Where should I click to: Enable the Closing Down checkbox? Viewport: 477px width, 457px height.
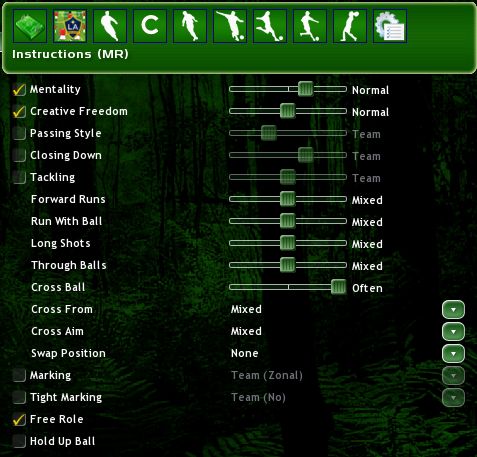coord(19,155)
